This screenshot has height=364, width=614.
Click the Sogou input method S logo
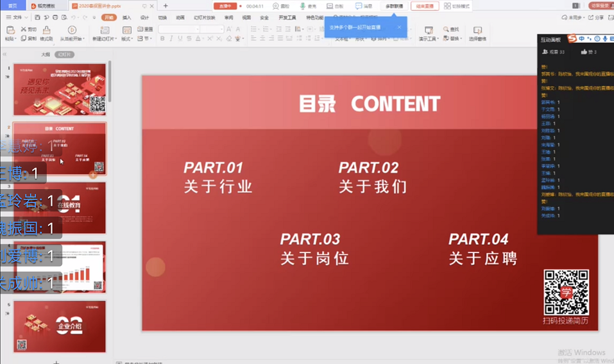tap(572, 38)
